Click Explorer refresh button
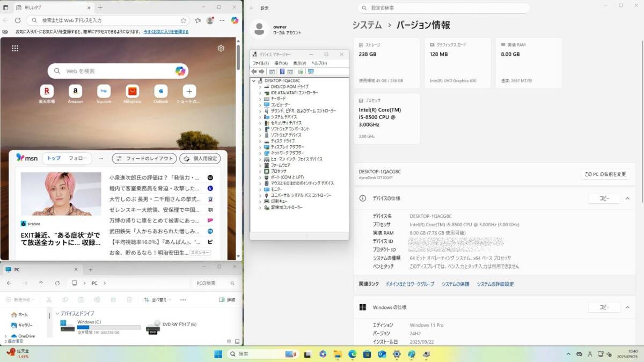 (x=57, y=283)
